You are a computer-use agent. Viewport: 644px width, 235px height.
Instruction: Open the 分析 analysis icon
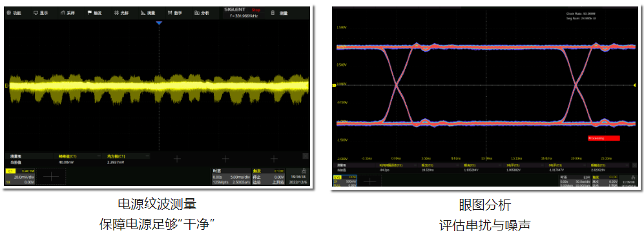[202, 13]
